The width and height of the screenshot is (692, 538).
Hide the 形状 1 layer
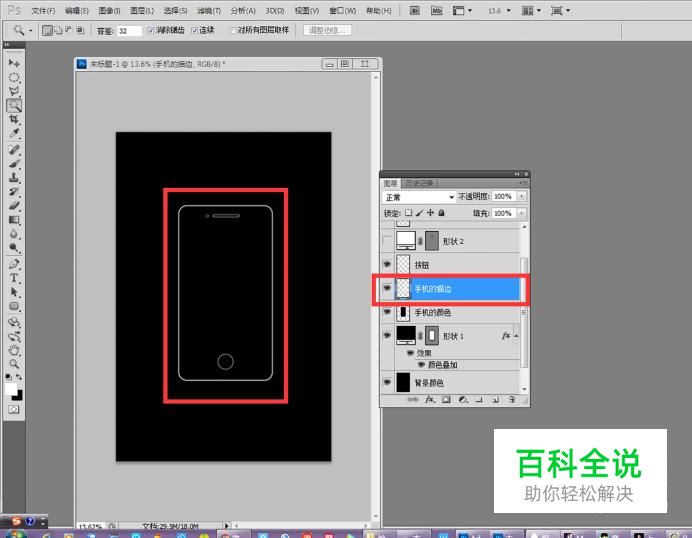point(387,335)
